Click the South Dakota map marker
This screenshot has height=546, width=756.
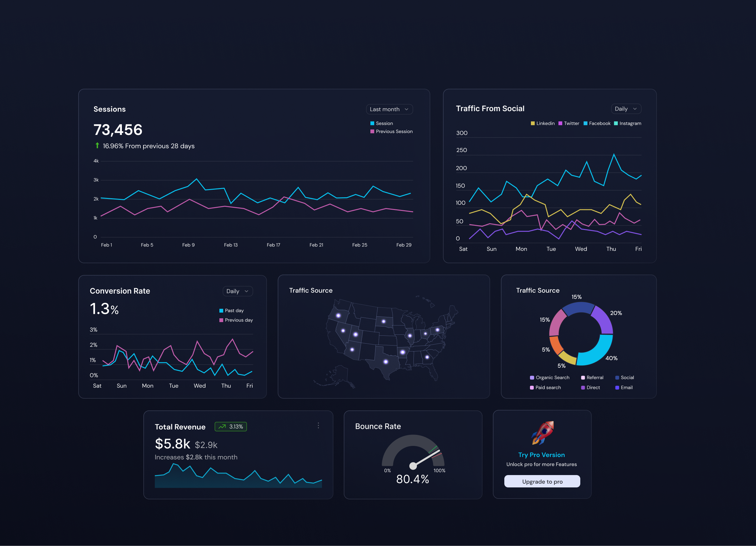pyautogui.click(x=383, y=321)
